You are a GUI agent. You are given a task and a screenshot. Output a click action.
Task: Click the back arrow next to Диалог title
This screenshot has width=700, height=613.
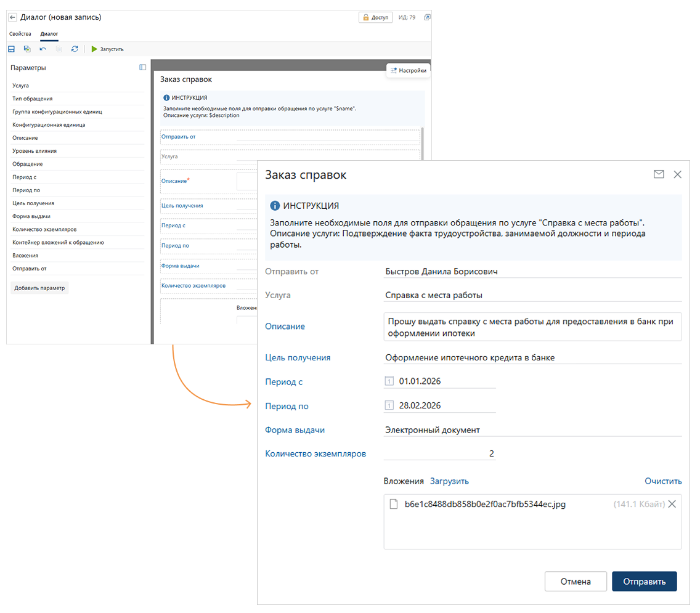pos(12,17)
